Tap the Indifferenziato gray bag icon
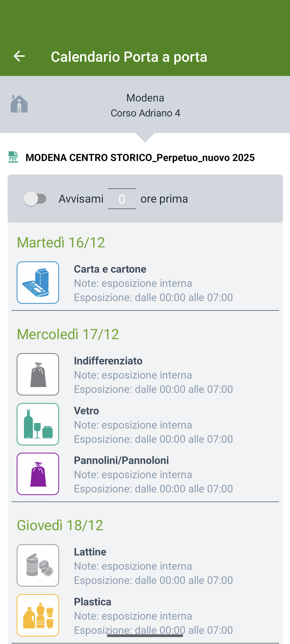Image resolution: width=290 pixels, height=644 pixels. pyautogui.click(x=38, y=374)
